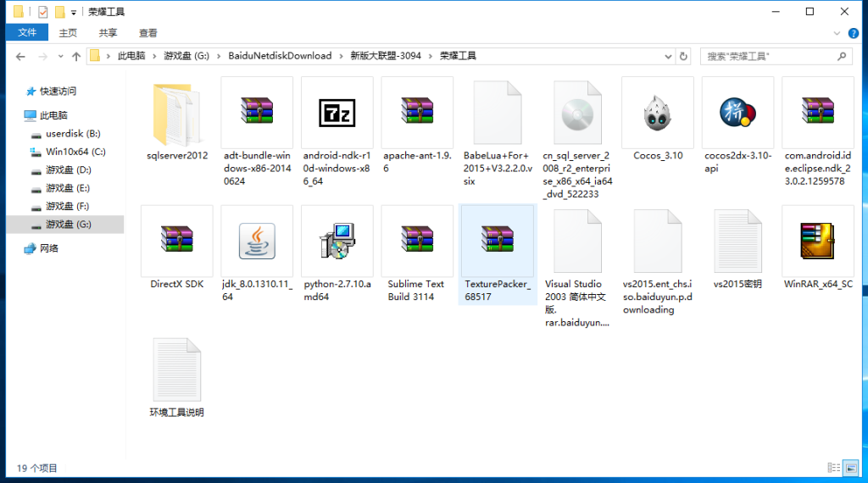Select 此电脑 in navigation pane

coord(53,115)
